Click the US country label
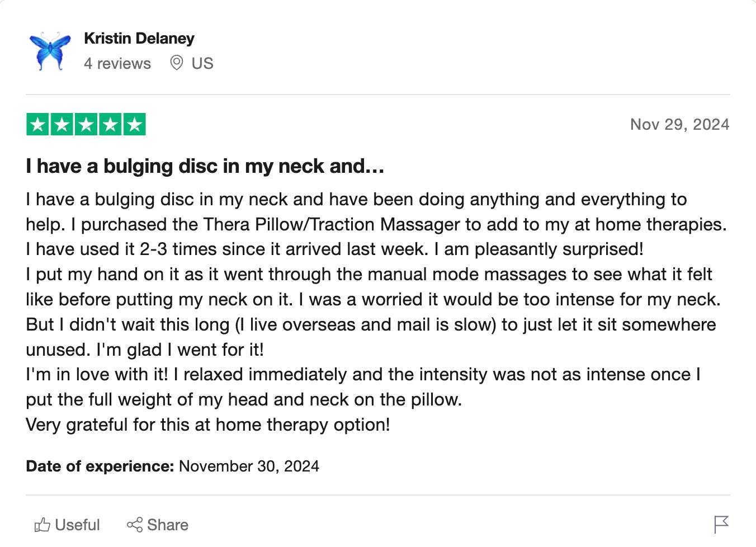 point(202,64)
